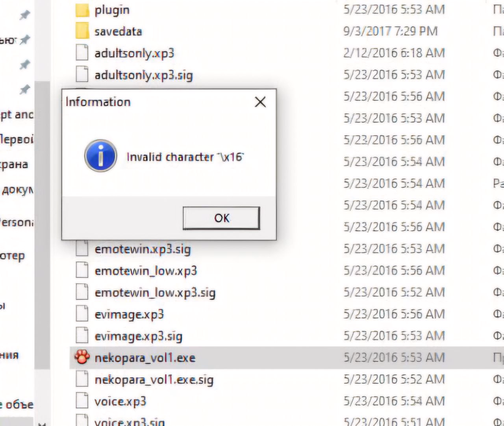Select the emotewin_low.xp3 file icon
Screen dimensions: 504x426
pos(82,271)
